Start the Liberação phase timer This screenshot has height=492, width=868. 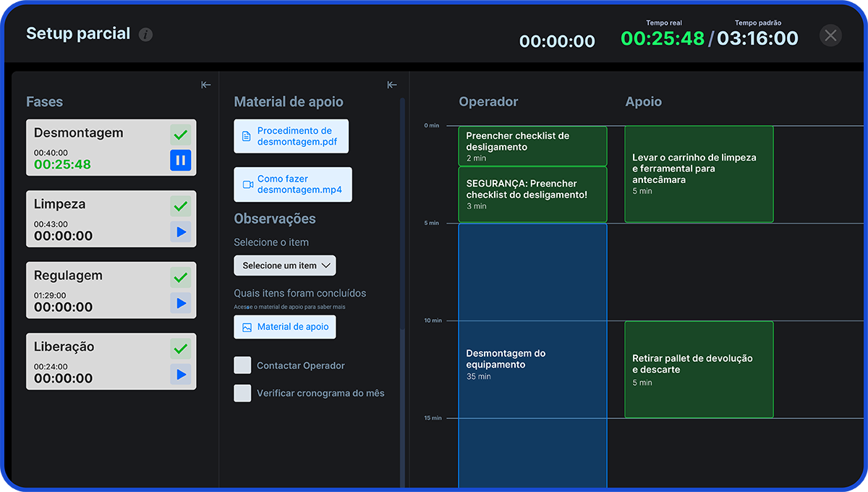(x=181, y=375)
